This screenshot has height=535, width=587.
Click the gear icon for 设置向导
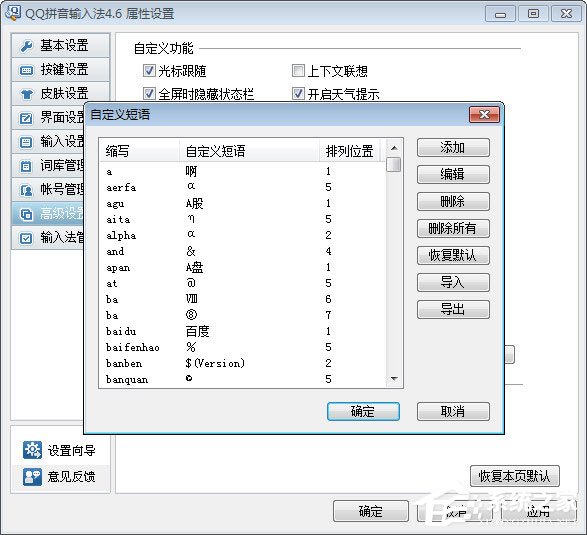[x=33, y=450]
